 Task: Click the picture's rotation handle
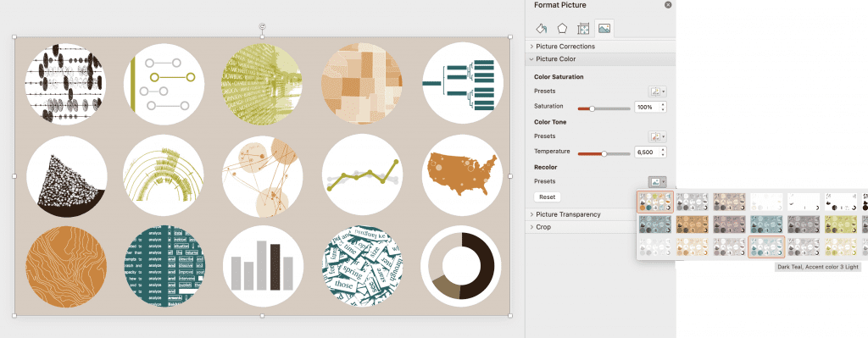point(263,26)
